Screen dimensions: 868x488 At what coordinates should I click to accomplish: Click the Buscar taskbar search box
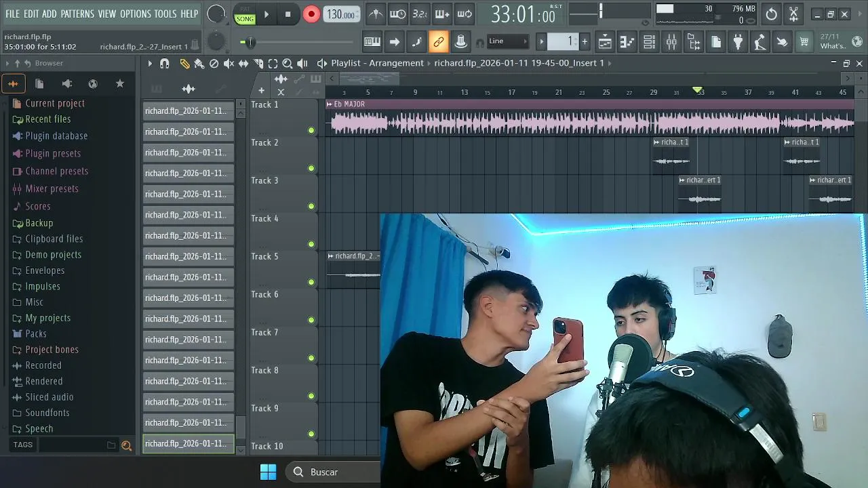click(x=333, y=472)
